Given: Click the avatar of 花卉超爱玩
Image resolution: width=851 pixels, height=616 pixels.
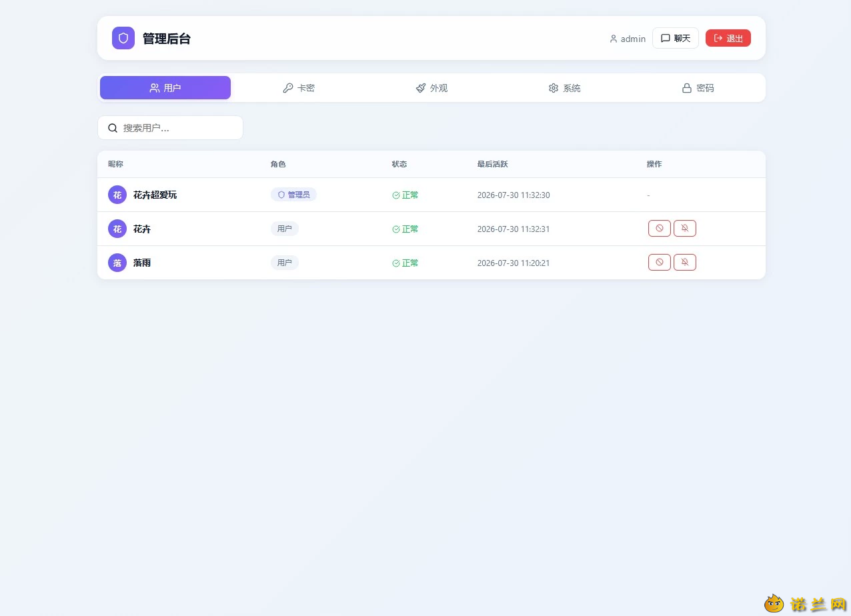Looking at the screenshot, I should coord(117,195).
